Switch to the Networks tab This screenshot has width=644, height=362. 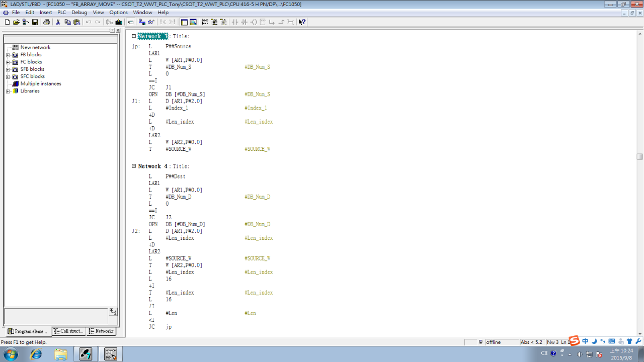coord(101,331)
